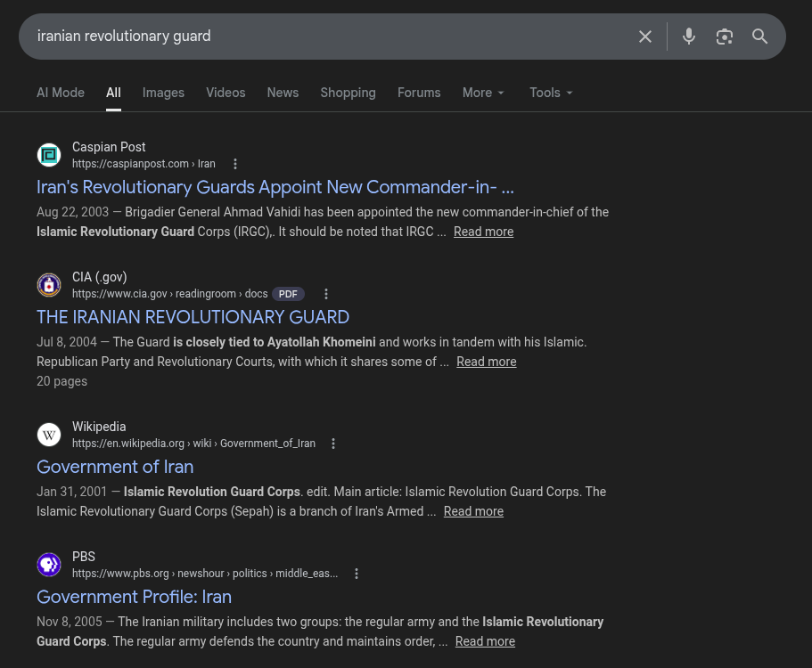Click the www.pbs.org newshour URL breadcrumb

[204, 574]
